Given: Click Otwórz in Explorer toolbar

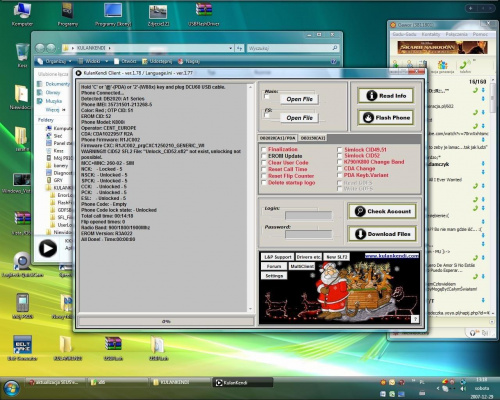Looking at the screenshot, I should tap(126, 61).
